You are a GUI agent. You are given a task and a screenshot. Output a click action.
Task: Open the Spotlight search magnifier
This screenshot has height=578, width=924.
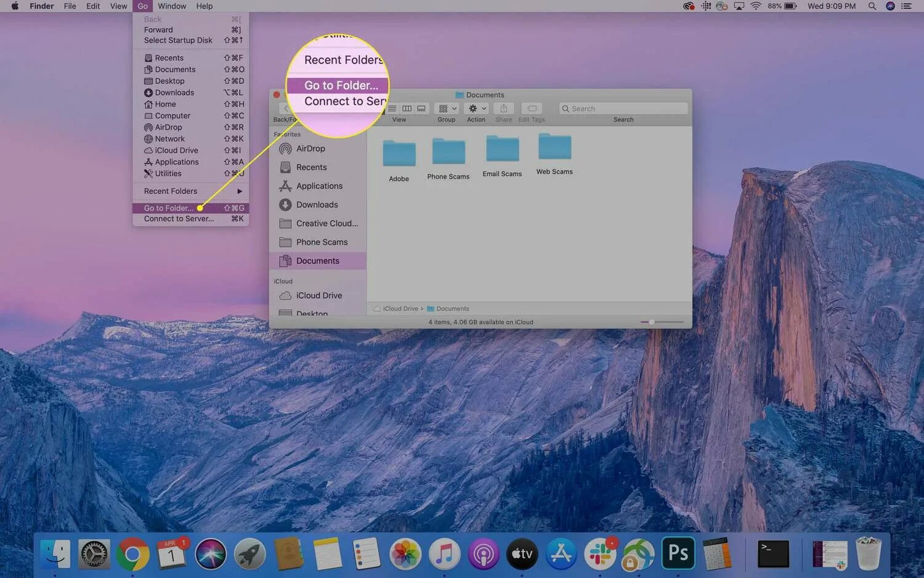(872, 6)
